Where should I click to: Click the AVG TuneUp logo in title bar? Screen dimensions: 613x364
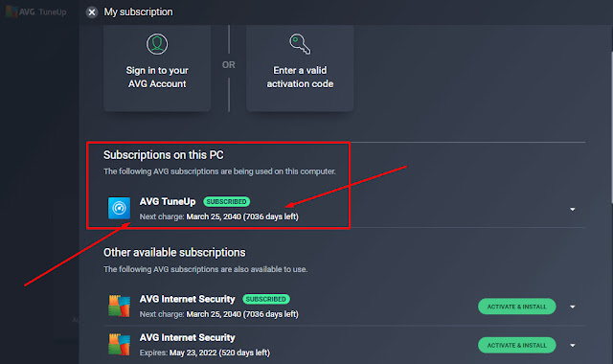pyautogui.click(x=36, y=11)
